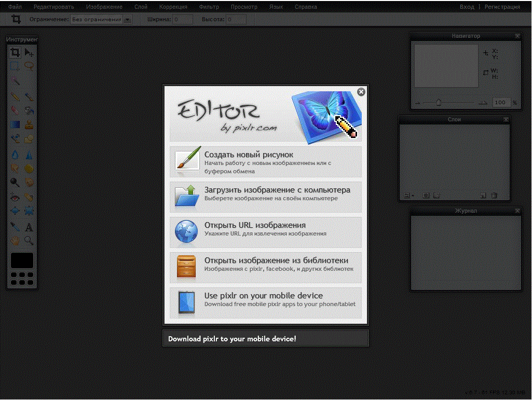Open the Язык menu
532x400 pixels.
[276, 6]
